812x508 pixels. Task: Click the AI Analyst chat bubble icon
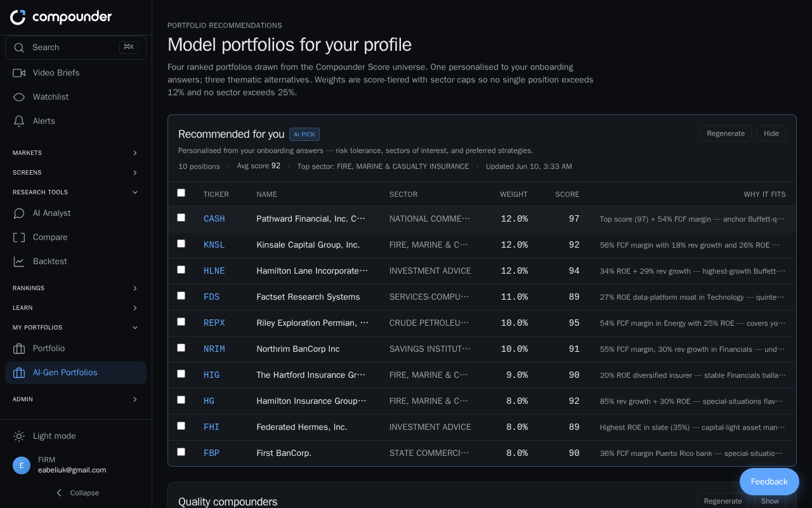point(19,213)
